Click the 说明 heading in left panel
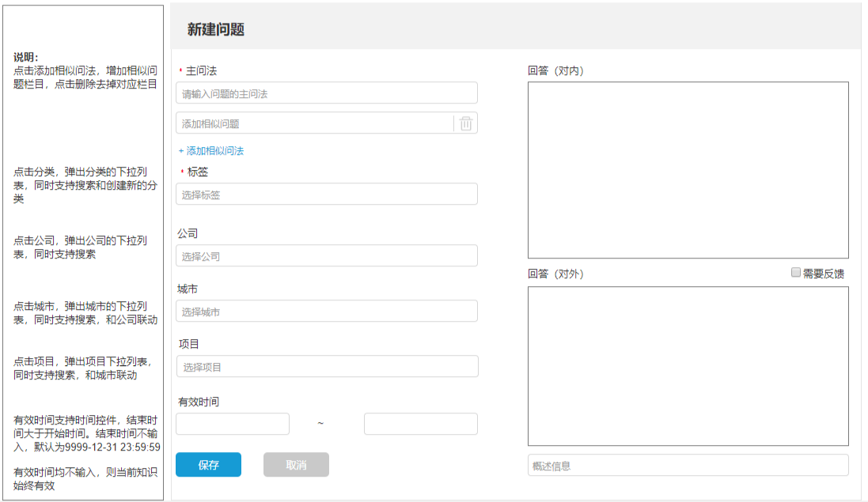Screen dimensions: 868x502 (26, 58)
